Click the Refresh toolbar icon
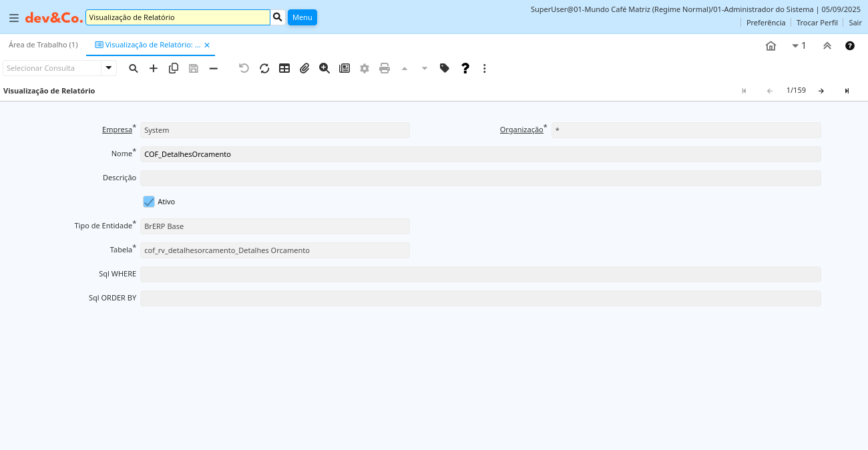Image resolution: width=868 pixels, height=450 pixels. pos(264,68)
